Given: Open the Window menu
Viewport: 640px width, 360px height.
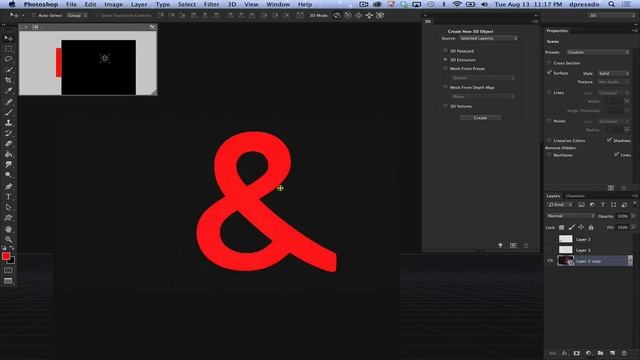Looking at the screenshot, I should pyautogui.click(x=278, y=4).
